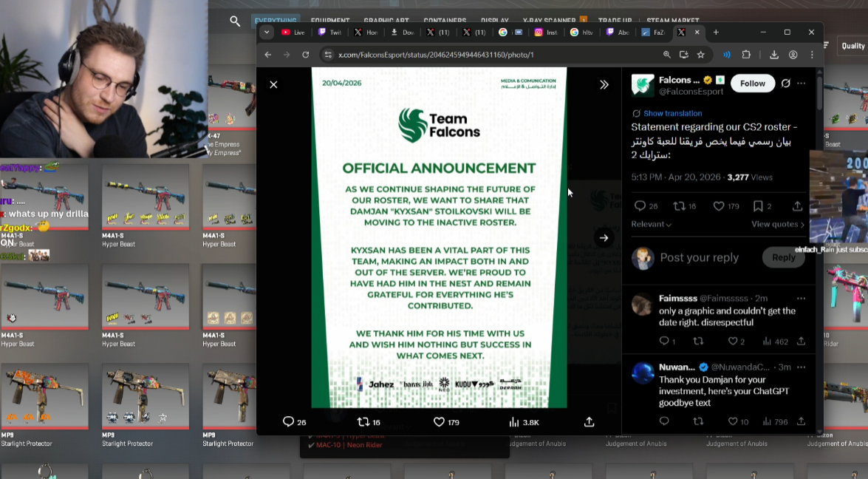
Task: Close the photo viewer with the X icon
Action: [273, 85]
